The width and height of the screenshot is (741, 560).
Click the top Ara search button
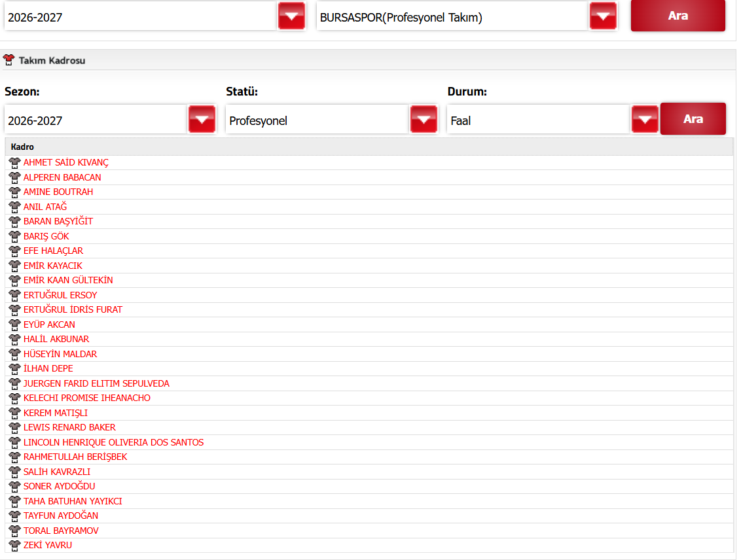(x=678, y=16)
